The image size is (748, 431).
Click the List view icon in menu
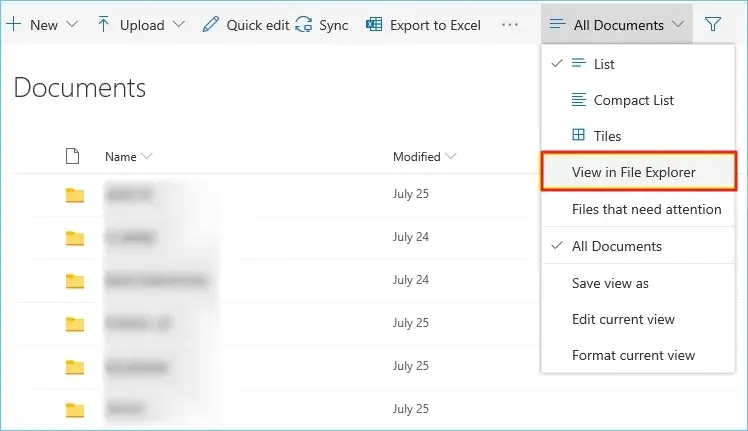pyautogui.click(x=579, y=63)
